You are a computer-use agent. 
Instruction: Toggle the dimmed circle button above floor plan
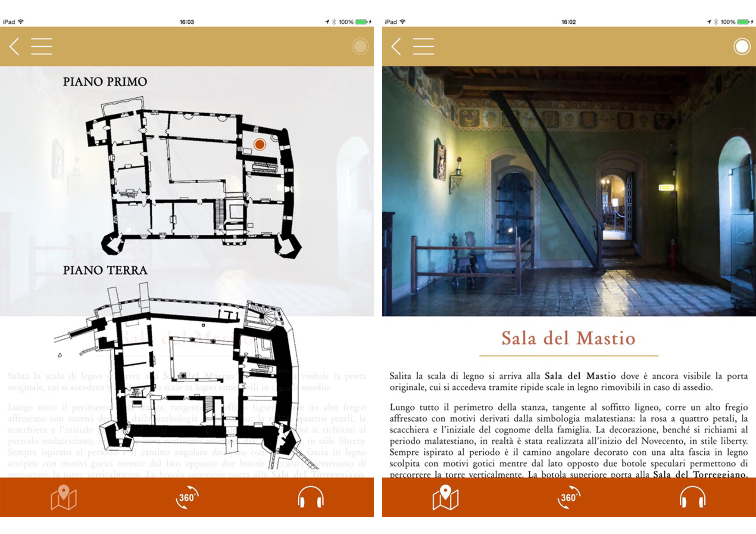point(359,47)
